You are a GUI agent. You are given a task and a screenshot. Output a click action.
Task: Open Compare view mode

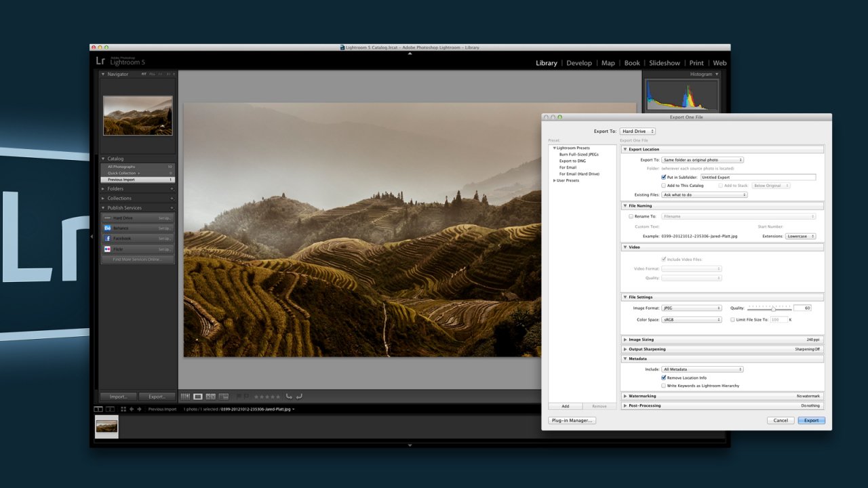pos(210,396)
